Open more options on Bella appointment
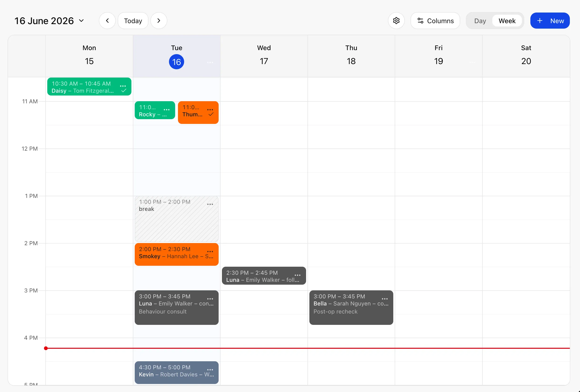The image size is (580, 392). (385, 299)
